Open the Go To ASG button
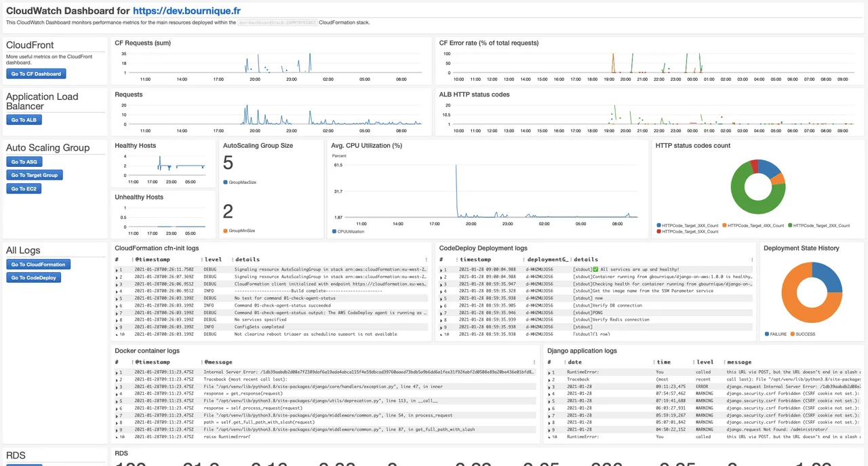Viewport: 868px width, 466px height. pos(24,162)
